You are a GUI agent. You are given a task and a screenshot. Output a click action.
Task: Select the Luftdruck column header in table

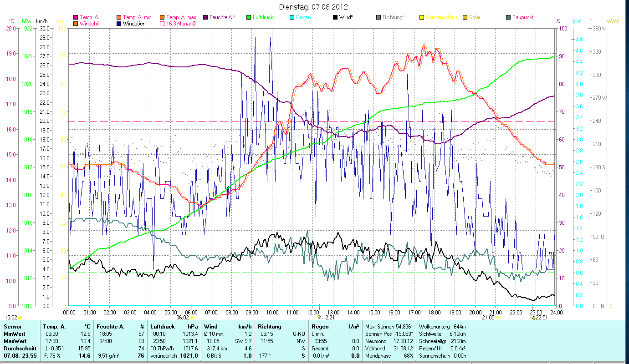click(163, 327)
